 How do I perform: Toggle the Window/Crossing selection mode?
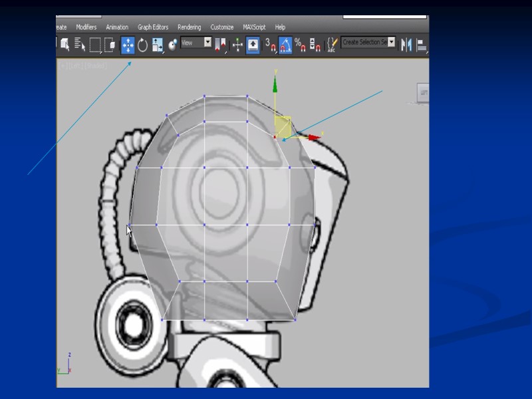tap(110, 45)
